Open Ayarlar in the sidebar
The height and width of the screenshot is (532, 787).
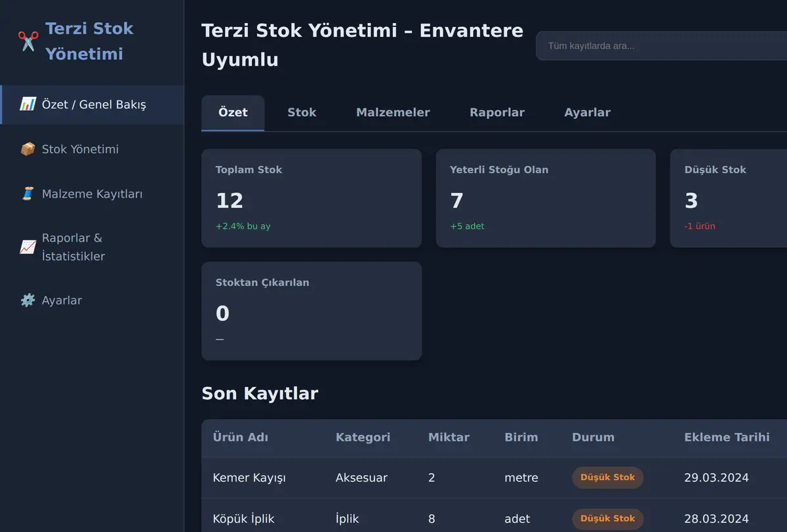click(92, 300)
